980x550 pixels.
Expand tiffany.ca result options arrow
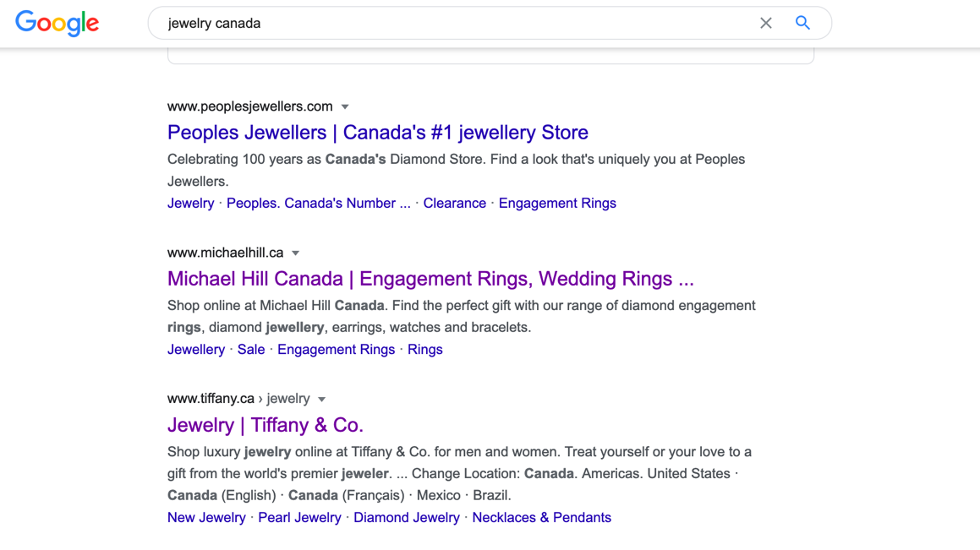pos(322,400)
